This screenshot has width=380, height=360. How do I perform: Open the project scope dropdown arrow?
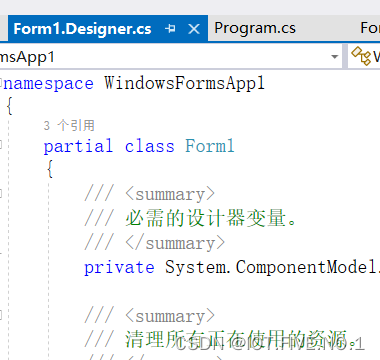[x=335, y=57]
